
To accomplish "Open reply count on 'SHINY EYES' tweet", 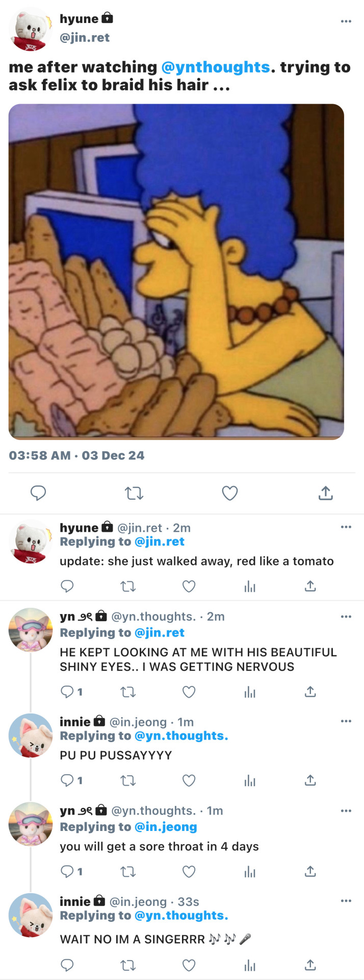I will click(71, 692).
